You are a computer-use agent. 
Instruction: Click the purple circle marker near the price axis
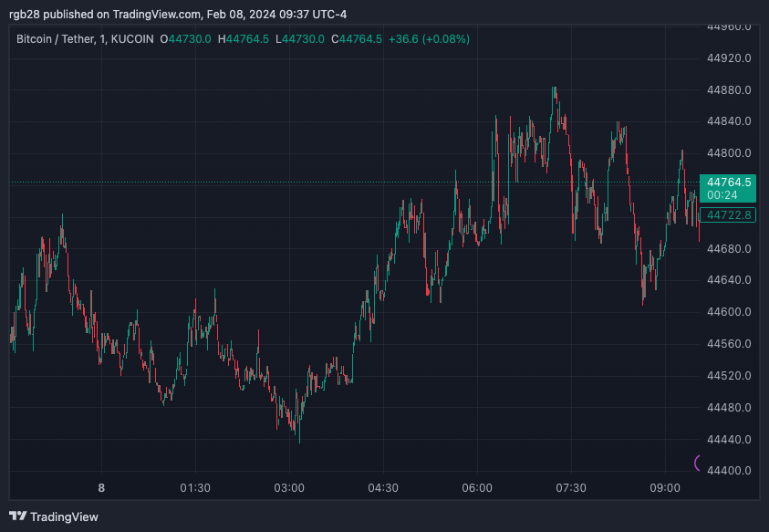coord(699,463)
